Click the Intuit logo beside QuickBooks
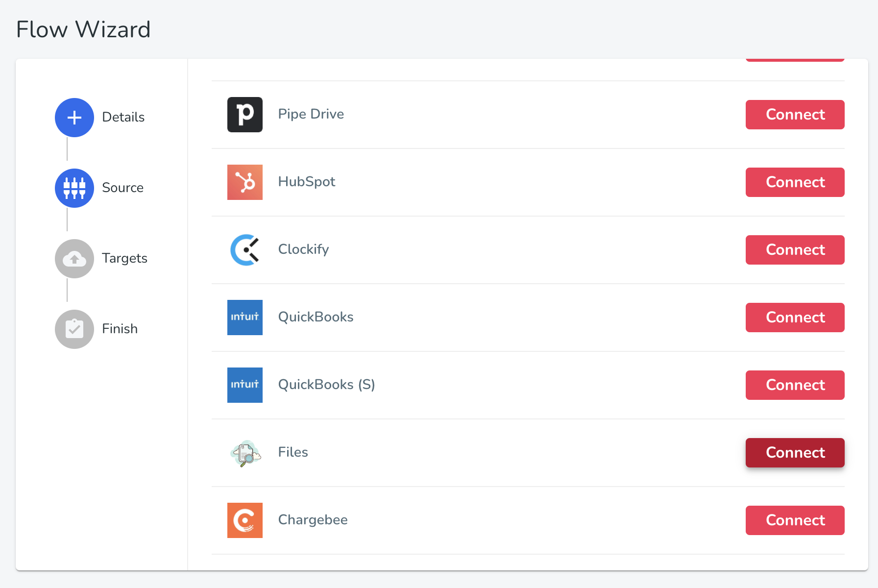The width and height of the screenshot is (878, 588). 245,318
